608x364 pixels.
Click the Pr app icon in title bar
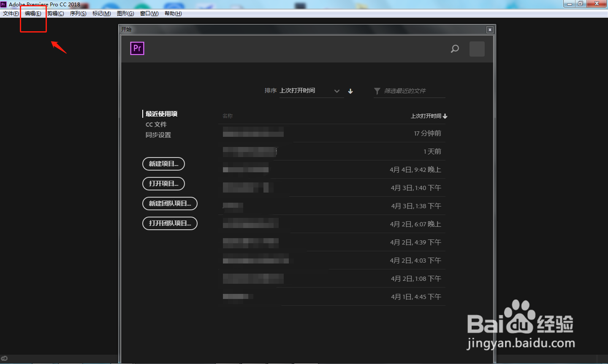(3, 4)
